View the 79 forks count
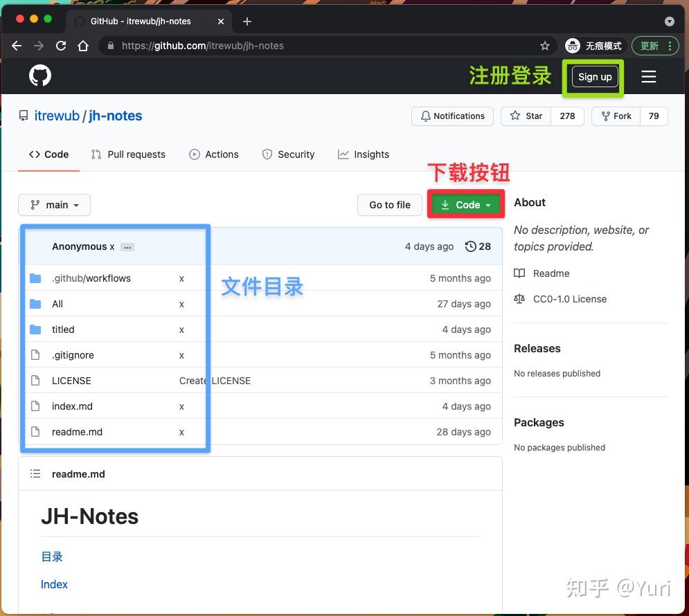This screenshot has height=616, width=689. click(x=654, y=116)
